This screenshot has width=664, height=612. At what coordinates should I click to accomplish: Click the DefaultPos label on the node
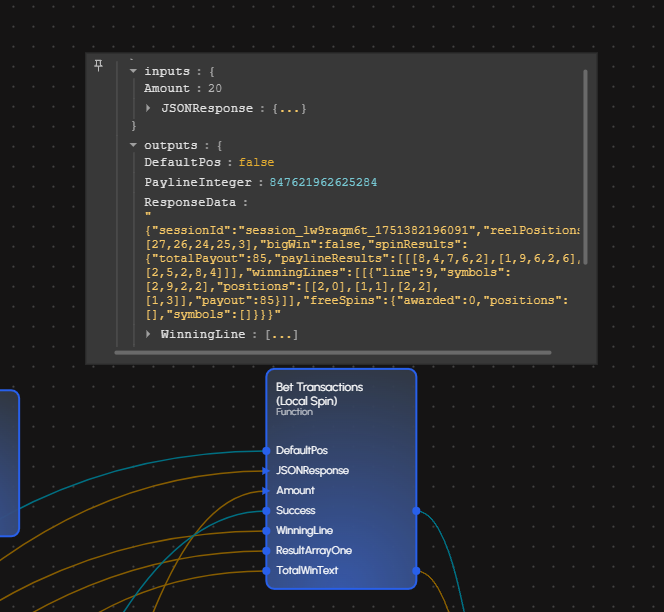click(x=302, y=450)
